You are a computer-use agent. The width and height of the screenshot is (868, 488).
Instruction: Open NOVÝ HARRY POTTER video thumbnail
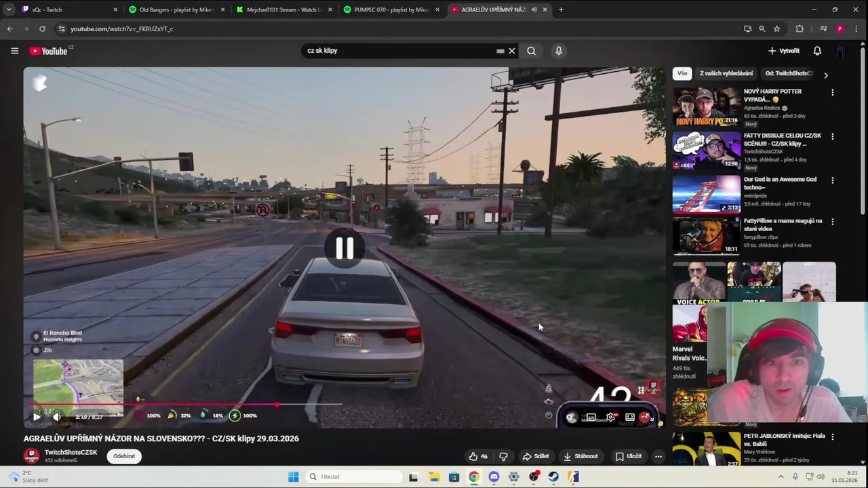(x=706, y=106)
